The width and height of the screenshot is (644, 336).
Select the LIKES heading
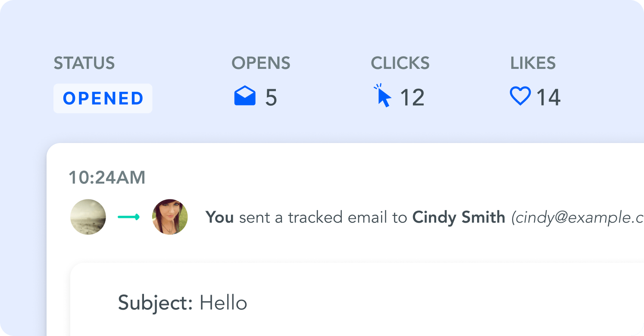click(533, 63)
